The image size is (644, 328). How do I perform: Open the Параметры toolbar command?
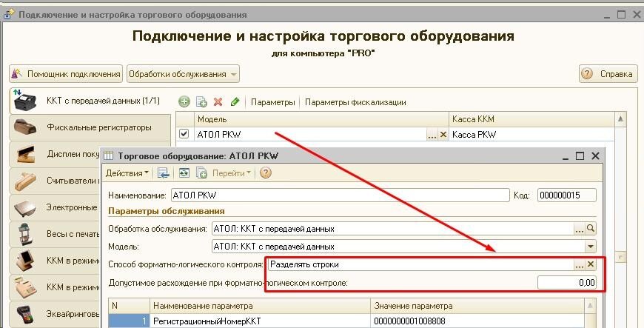click(x=272, y=102)
